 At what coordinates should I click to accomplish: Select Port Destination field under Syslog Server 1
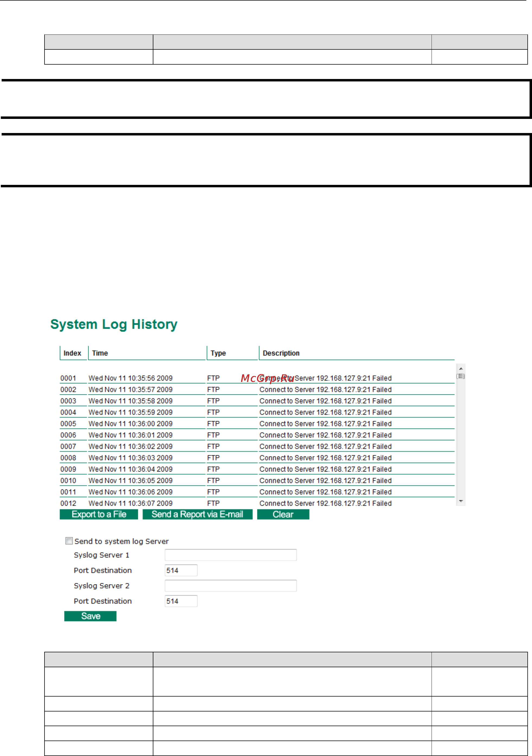tap(181, 570)
